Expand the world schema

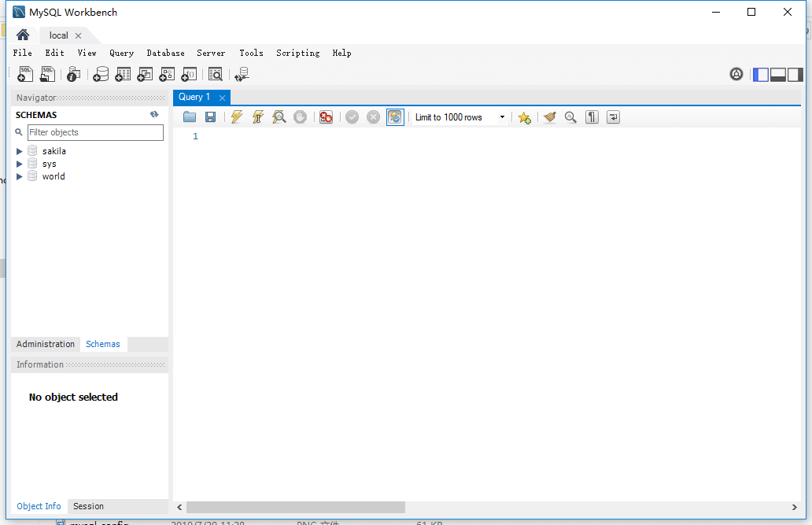pos(19,177)
